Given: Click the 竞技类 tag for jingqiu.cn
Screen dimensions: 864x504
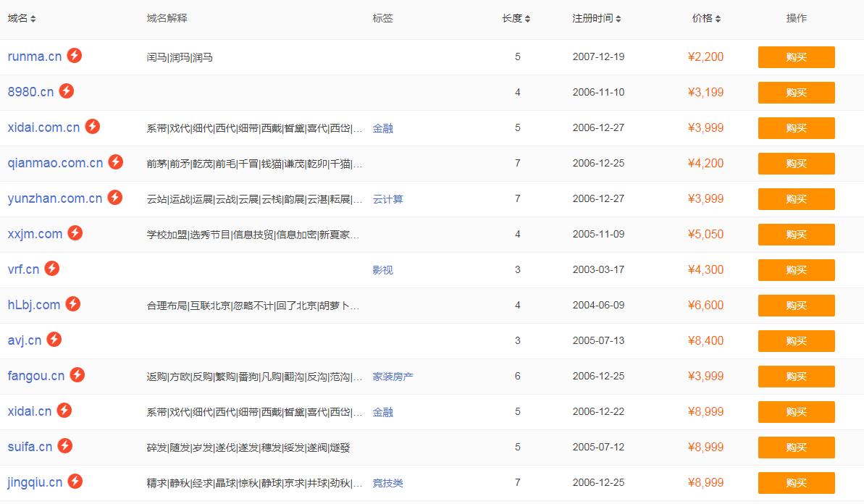Looking at the screenshot, I should (387, 483).
